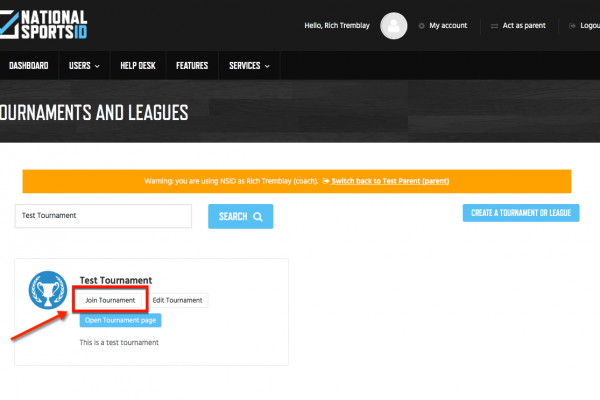Click the Act as parent switch icon

(494, 26)
